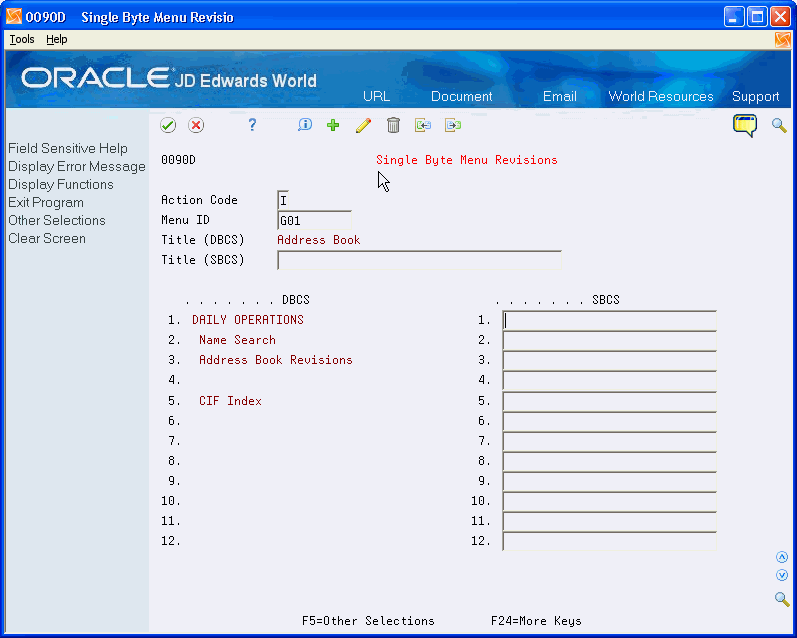Select the Document banner tab
The image size is (797, 638).
[462, 96]
